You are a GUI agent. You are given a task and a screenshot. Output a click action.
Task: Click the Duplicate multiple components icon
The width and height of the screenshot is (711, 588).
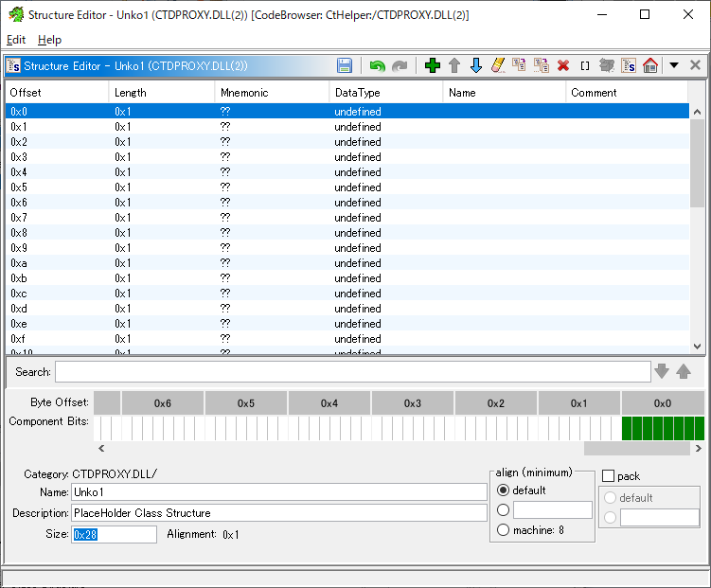pyautogui.click(x=541, y=65)
